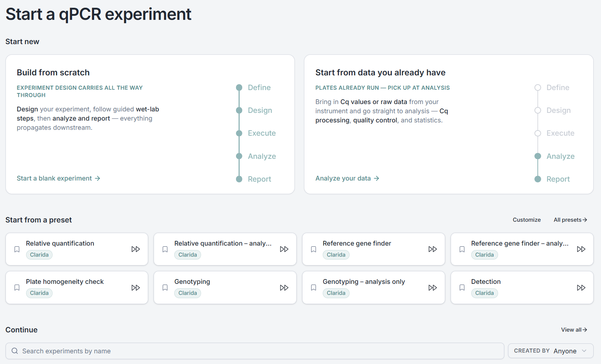This screenshot has height=364, width=601.
Task: Click View all experiments link
Action: 574,330
